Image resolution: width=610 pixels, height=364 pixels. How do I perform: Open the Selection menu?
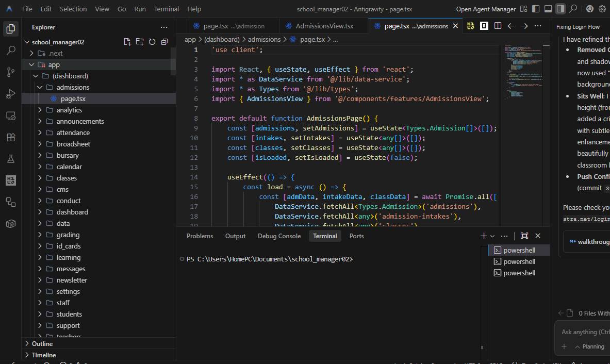point(73,9)
